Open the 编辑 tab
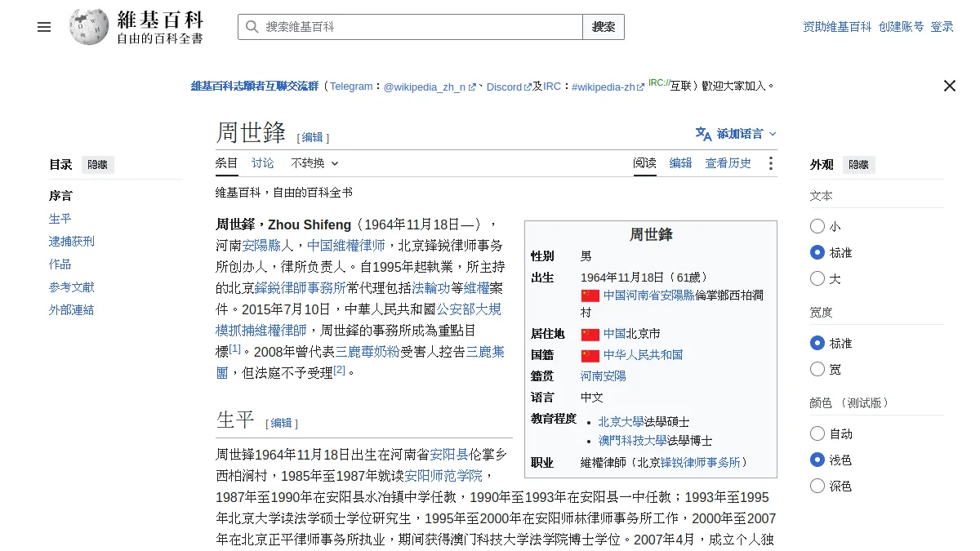980x551 pixels. [681, 163]
